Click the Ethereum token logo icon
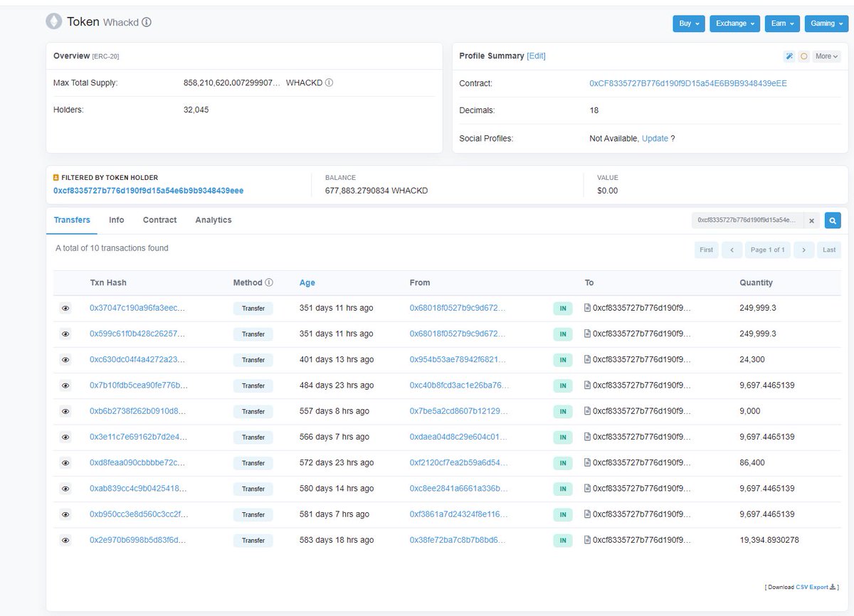 (x=54, y=22)
